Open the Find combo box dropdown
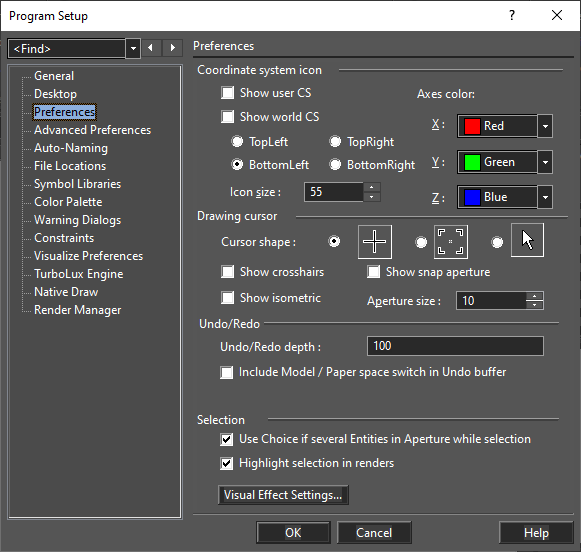This screenshot has width=581, height=552. point(133,48)
